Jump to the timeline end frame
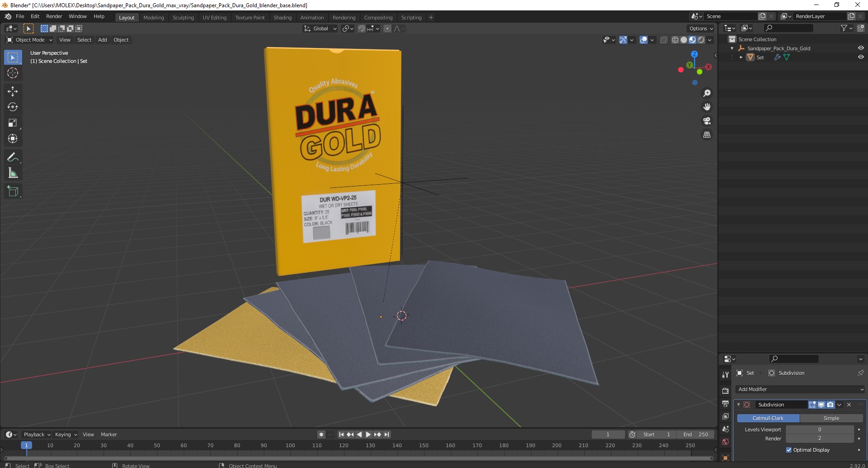The width and height of the screenshot is (868, 468). click(x=387, y=435)
